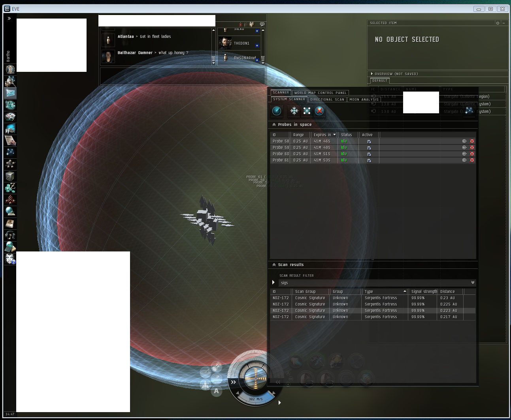Open People & Places magnifier icon
Image resolution: width=511 pixels, height=420 pixels.
point(10,81)
